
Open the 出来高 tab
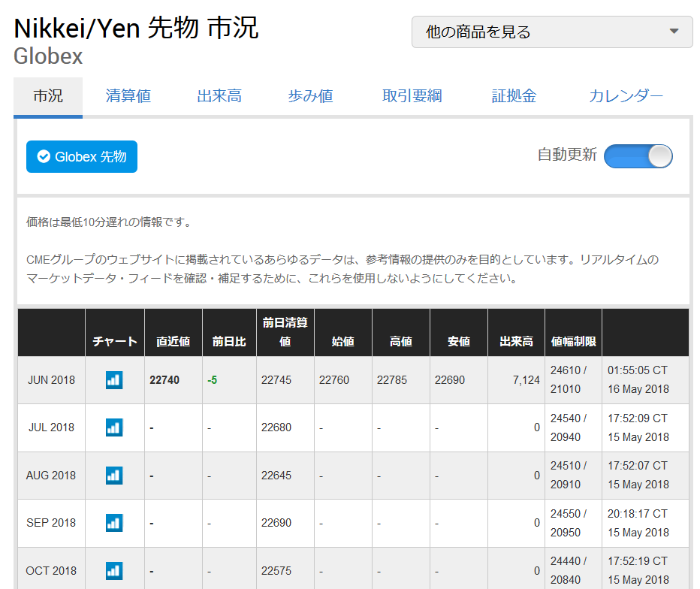219,96
